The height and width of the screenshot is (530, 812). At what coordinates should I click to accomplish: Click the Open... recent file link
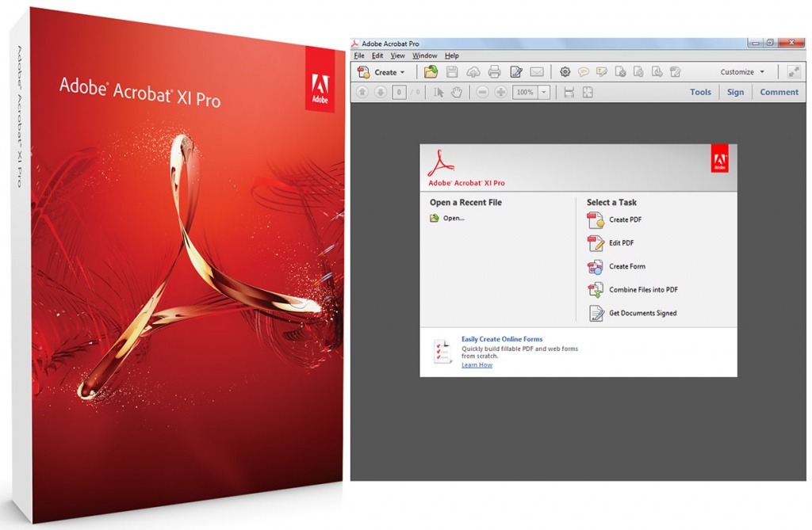click(454, 219)
